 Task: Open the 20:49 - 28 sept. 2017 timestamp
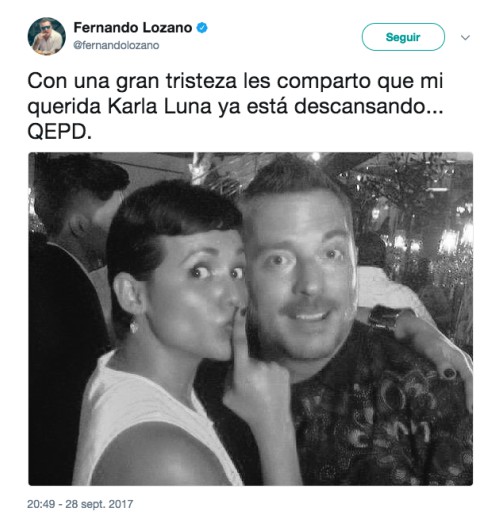80,504
